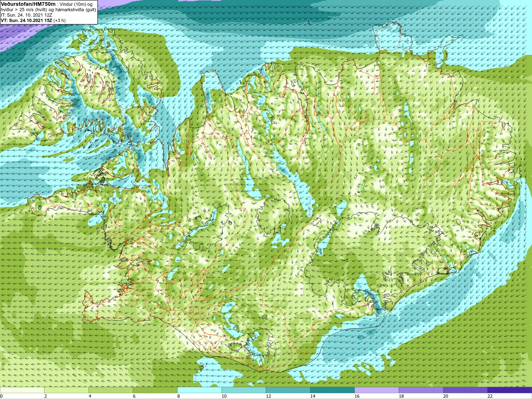This screenshot has width=532, height=399.
Task: Pick the 4–6 m/s green legend segment
Action: click(111, 390)
